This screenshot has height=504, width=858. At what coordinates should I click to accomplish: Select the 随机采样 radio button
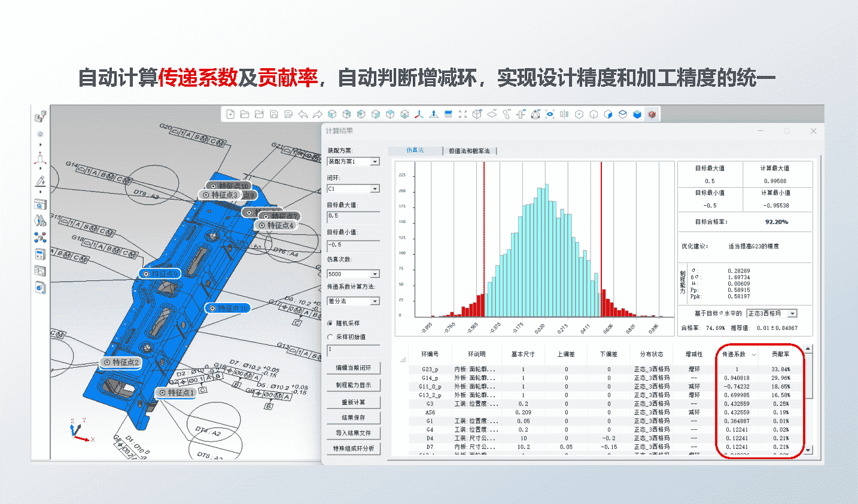330,323
